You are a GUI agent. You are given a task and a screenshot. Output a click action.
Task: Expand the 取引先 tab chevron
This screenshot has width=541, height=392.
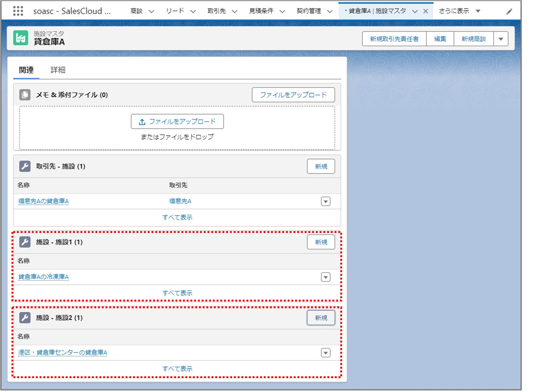(235, 11)
